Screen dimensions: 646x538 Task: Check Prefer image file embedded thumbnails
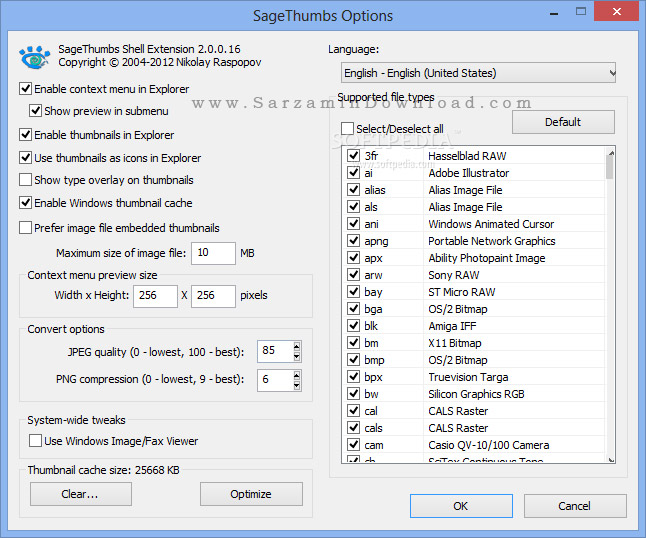point(26,227)
